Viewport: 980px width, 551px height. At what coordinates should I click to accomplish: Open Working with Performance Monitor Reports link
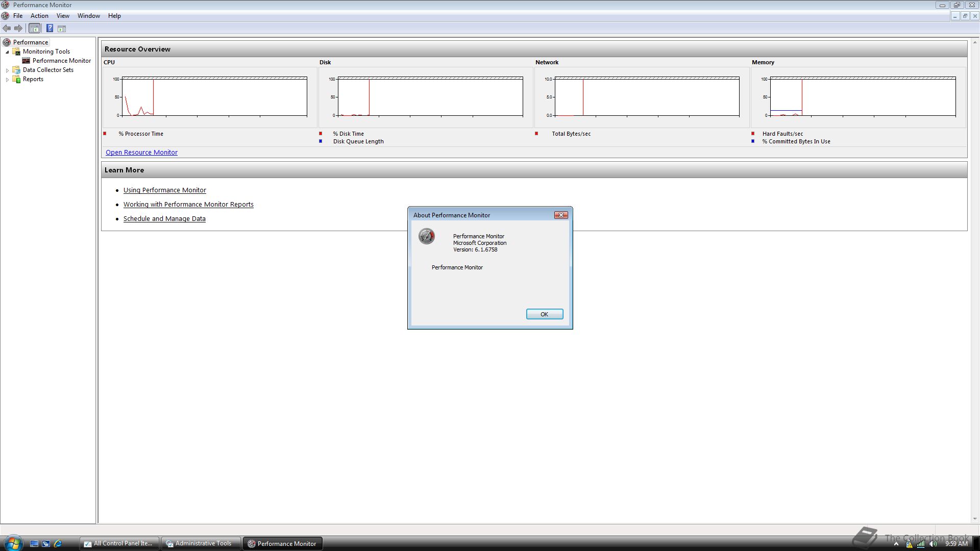pyautogui.click(x=188, y=205)
